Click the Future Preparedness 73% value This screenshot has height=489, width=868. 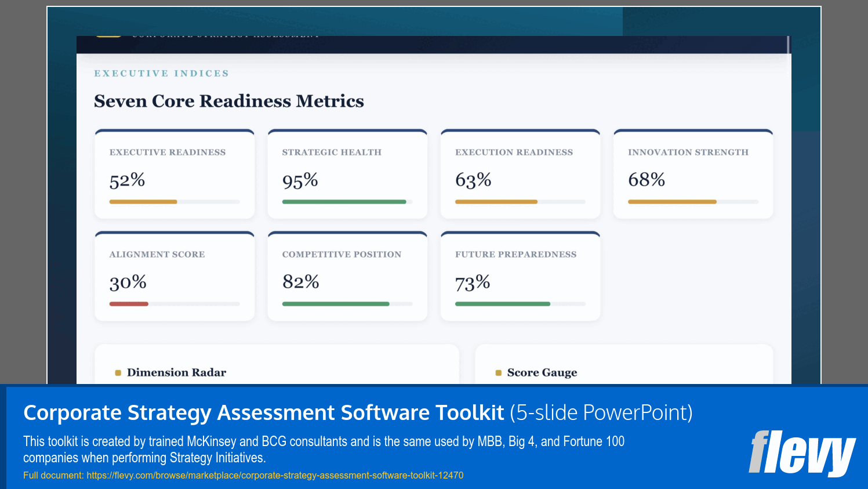[473, 282]
